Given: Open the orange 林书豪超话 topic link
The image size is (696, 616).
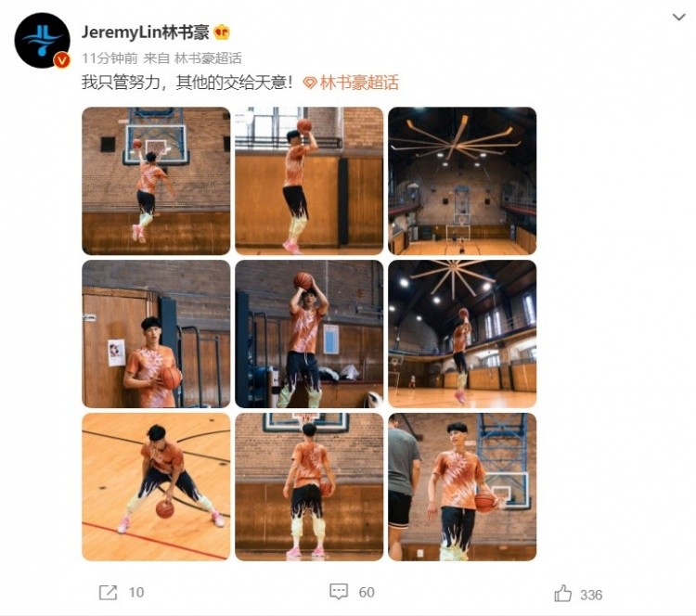Looking at the screenshot, I should (x=358, y=83).
